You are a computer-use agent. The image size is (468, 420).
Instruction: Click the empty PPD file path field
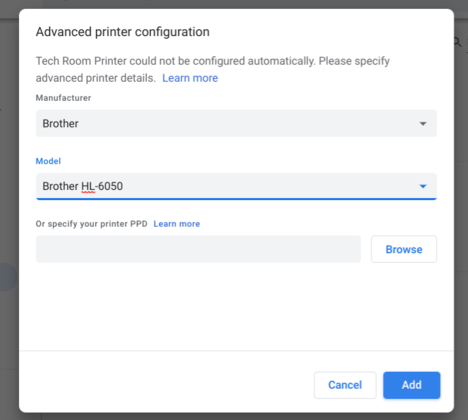(x=198, y=249)
